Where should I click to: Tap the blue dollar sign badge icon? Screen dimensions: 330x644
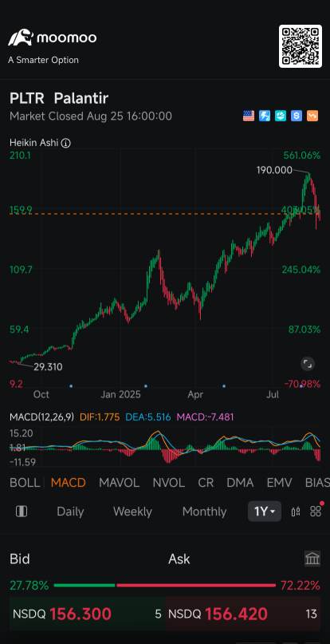point(297,117)
